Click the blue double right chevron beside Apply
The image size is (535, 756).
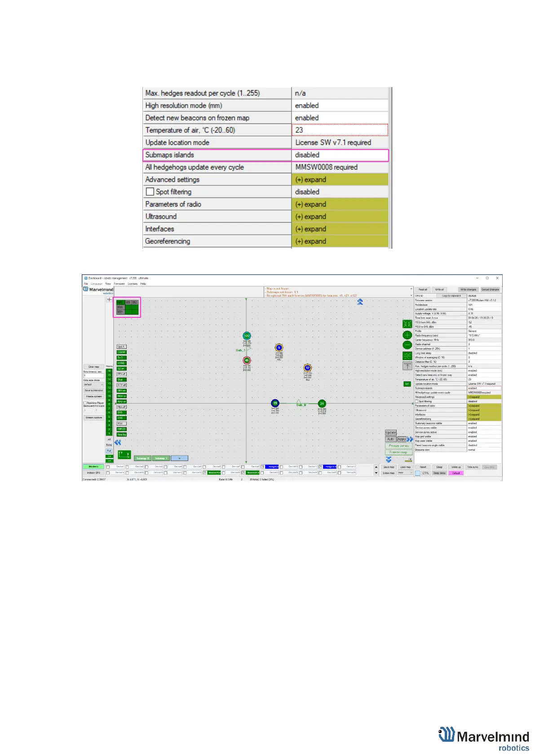(x=410, y=439)
